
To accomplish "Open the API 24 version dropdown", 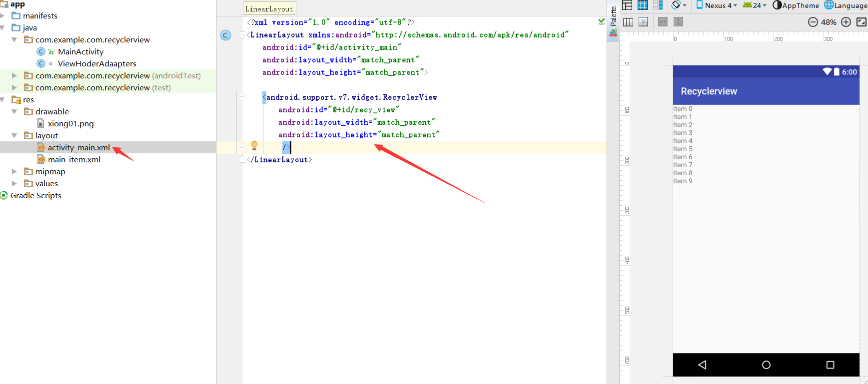I will 755,5.
